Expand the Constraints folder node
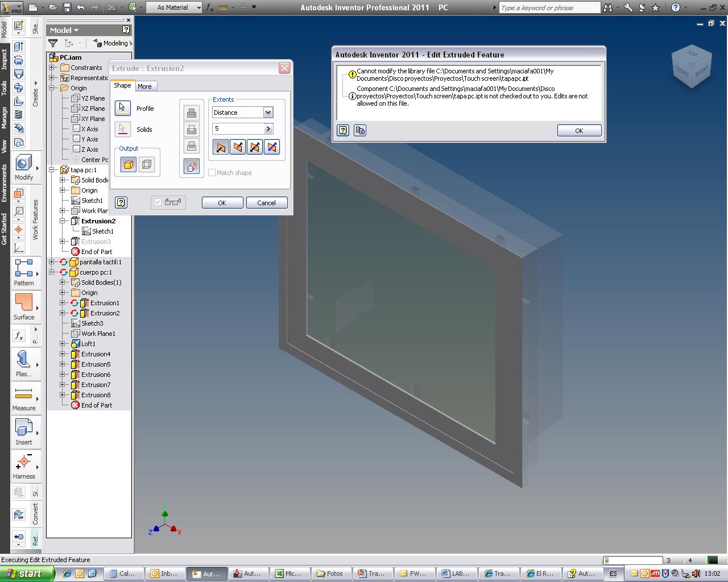This screenshot has width=728, height=582. [x=52, y=68]
